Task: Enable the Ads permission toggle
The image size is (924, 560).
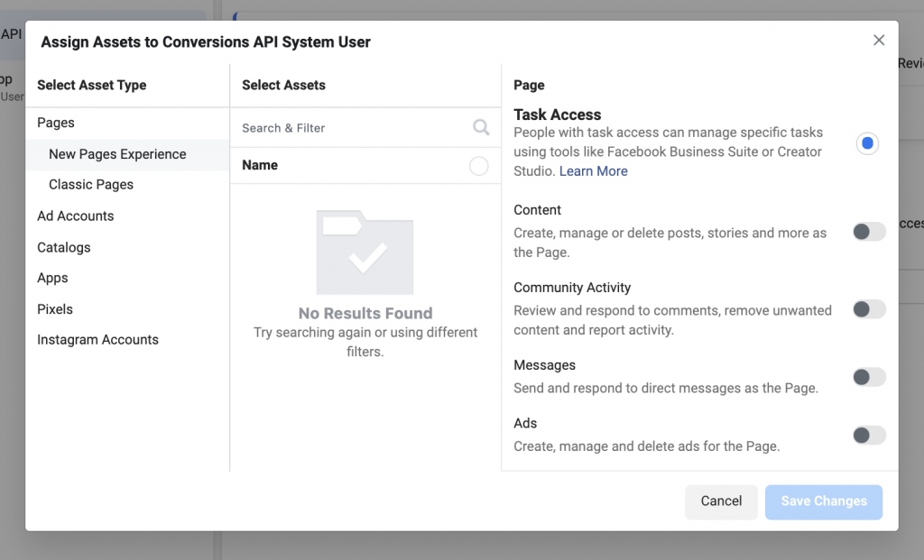Action: tap(869, 436)
